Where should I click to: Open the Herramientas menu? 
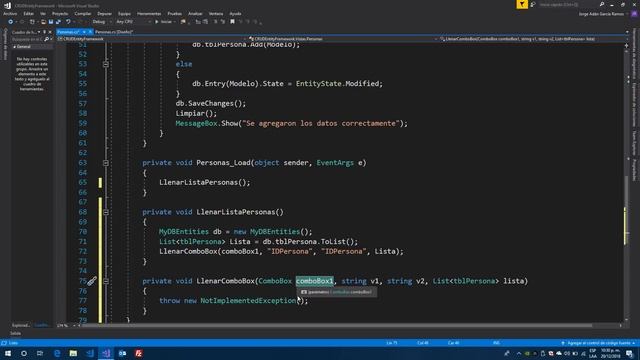coord(149,13)
